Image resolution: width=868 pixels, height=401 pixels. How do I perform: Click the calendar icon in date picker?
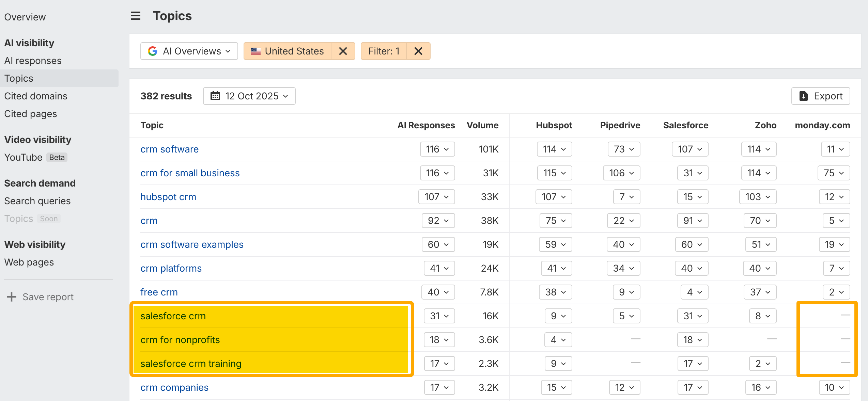pos(215,96)
